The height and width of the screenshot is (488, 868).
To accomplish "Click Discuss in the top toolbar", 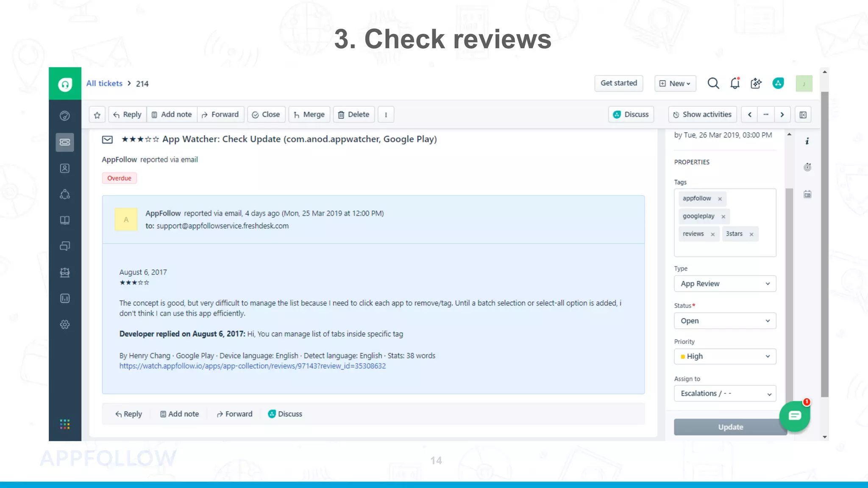I will click(631, 115).
